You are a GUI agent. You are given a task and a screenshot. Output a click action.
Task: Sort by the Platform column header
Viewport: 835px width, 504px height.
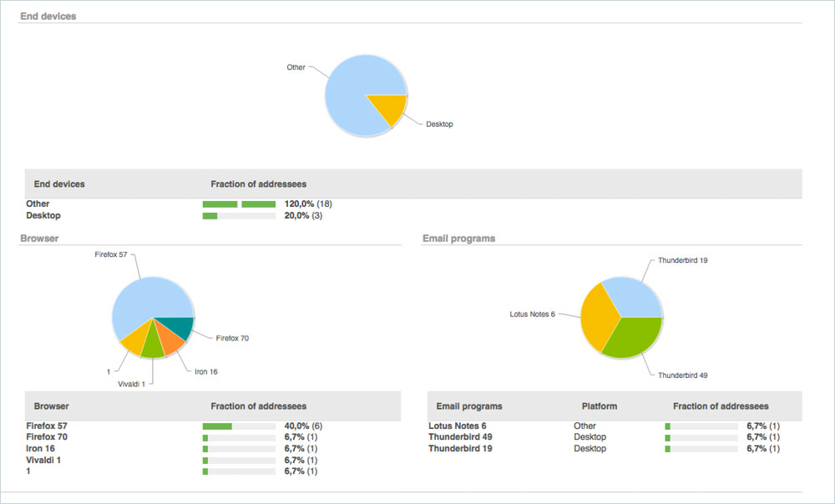pyautogui.click(x=600, y=406)
